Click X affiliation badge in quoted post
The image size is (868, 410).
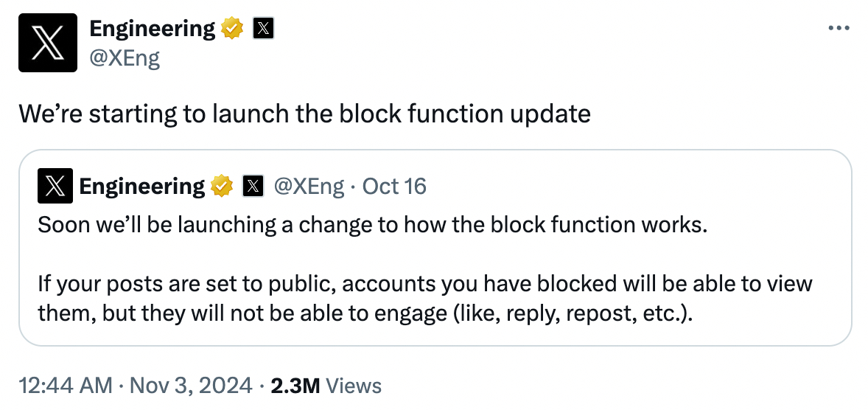tap(253, 187)
